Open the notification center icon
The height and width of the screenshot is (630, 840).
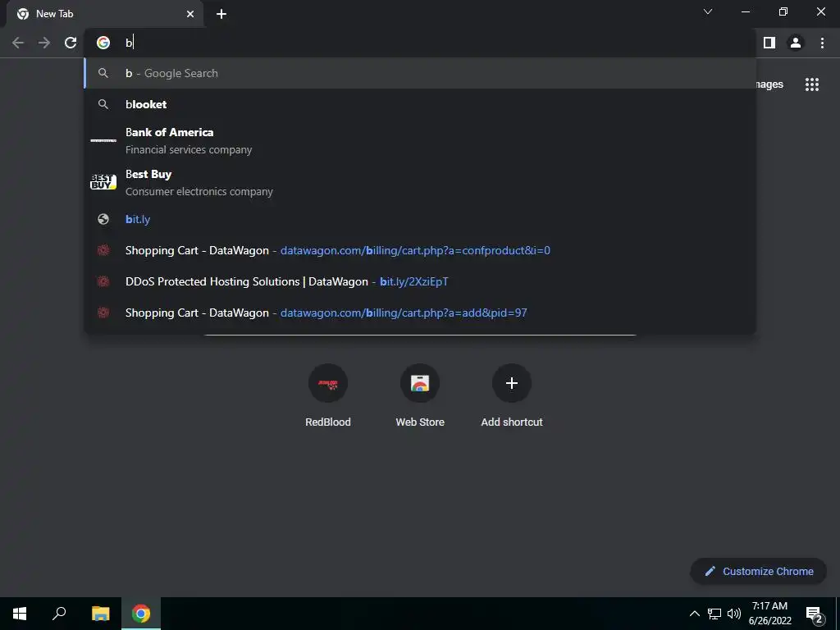(x=814, y=614)
